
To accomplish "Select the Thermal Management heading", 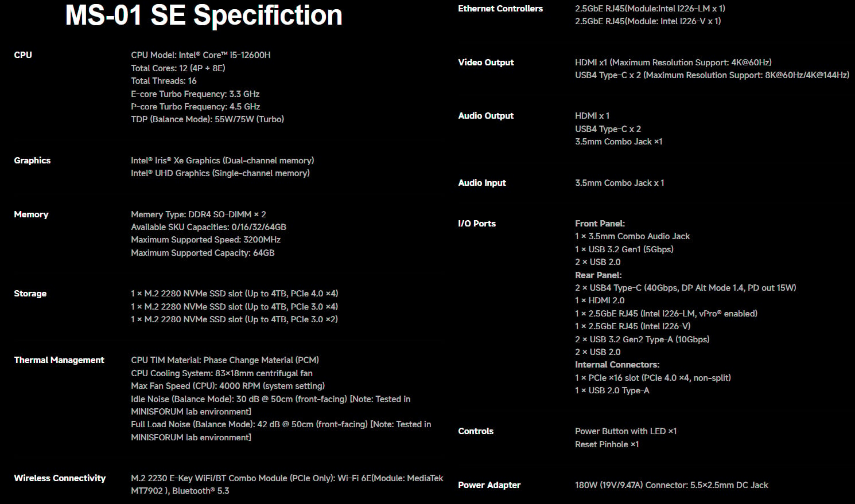I will (x=59, y=360).
